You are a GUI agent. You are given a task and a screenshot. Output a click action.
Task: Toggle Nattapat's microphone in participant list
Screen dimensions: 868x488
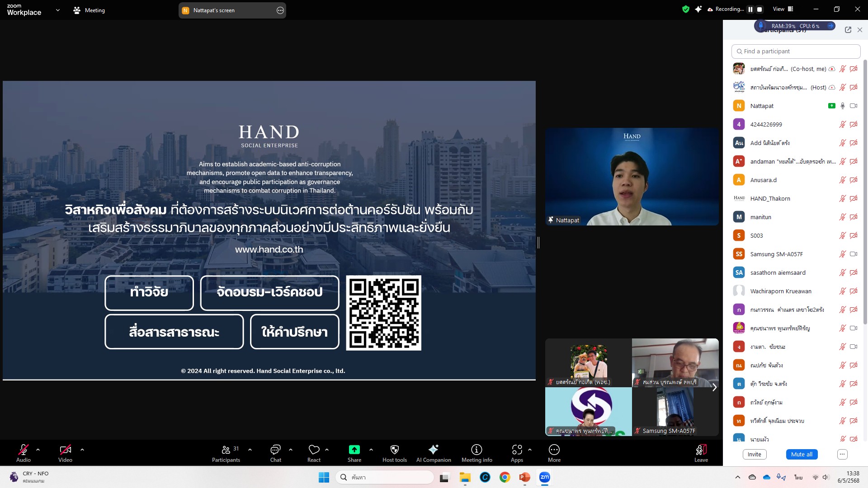pos(843,106)
